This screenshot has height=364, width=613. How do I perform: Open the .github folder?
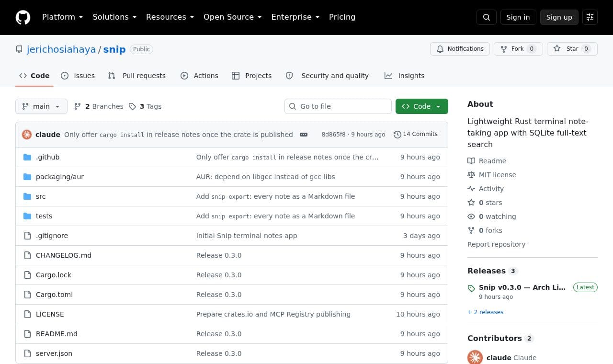pos(47,157)
